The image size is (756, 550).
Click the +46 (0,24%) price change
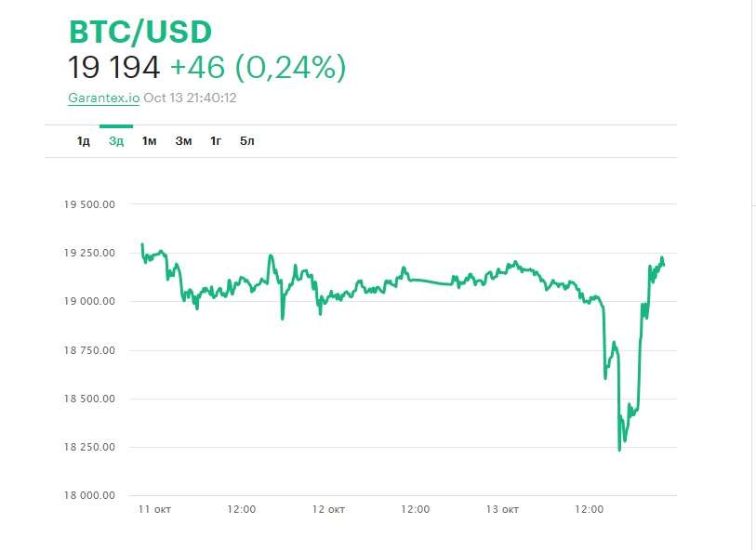coord(258,67)
